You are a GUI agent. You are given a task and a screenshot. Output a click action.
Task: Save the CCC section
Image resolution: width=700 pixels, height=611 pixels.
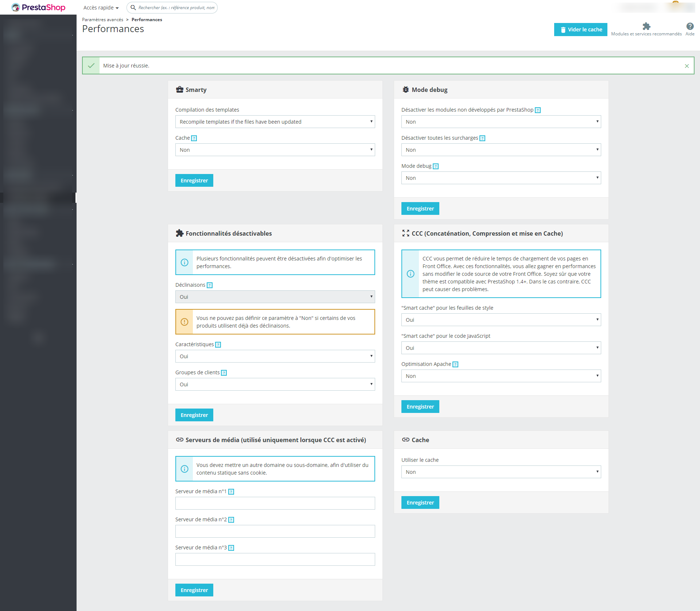pyautogui.click(x=420, y=407)
